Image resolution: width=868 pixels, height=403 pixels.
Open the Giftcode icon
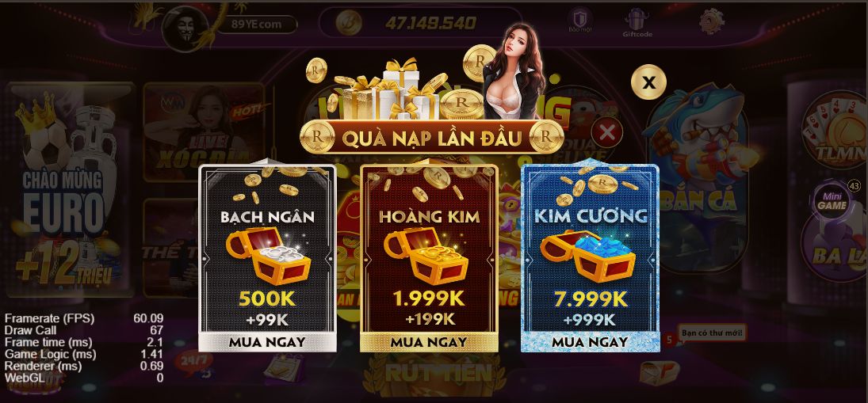coord(637,23)
